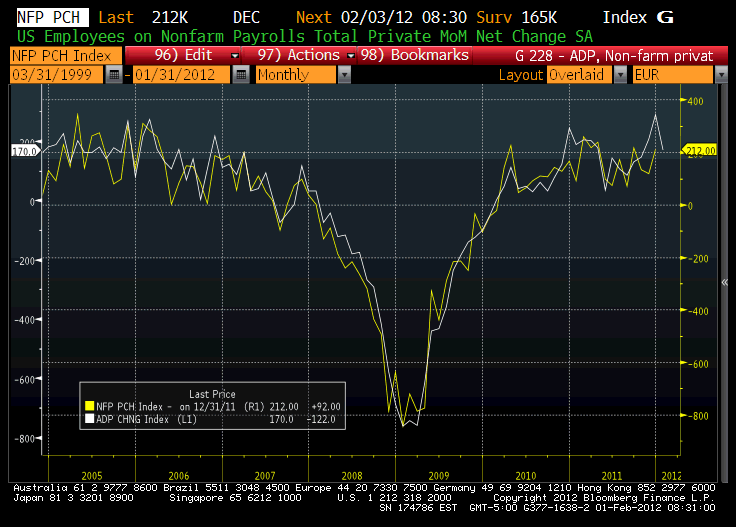Click the 400 right axis label
The width and height of the screenshot is (736, 527).
coord(695,101)
